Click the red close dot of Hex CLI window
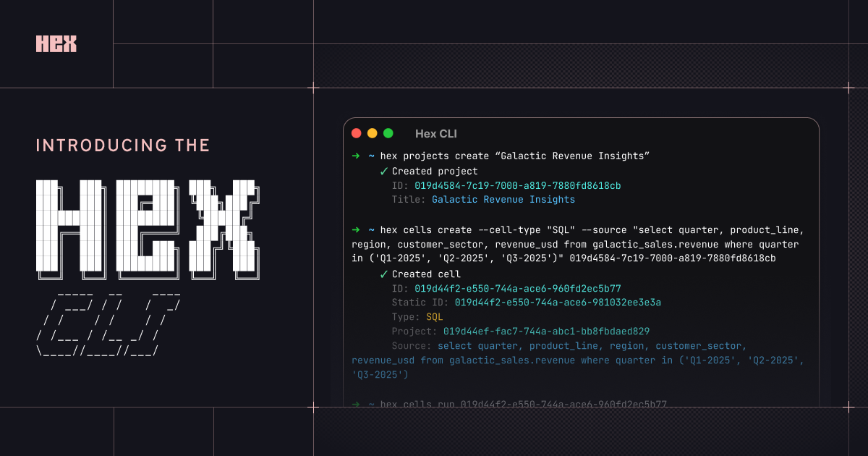Viewport: 868px width, 456px height. [x=356, y=133]
